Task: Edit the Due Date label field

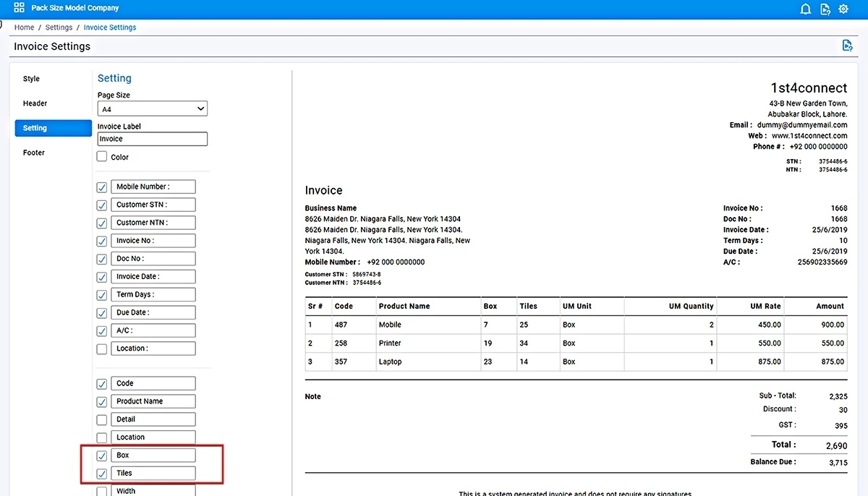Action: coord(153,312)
